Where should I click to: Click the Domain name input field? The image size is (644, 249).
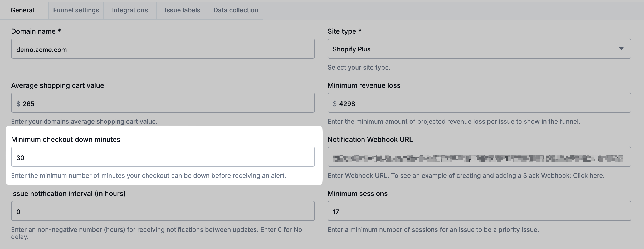pyautogui.click(x=163, y=49)
